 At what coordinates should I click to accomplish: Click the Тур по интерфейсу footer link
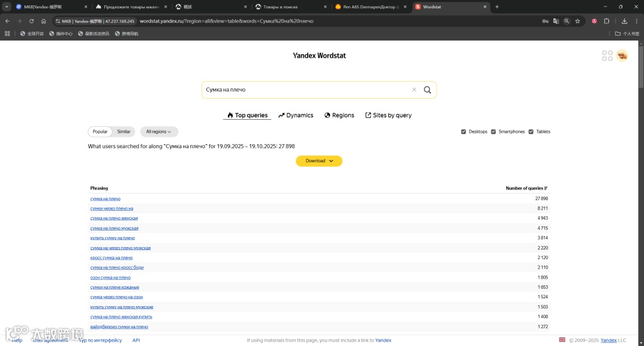(100, 340)
